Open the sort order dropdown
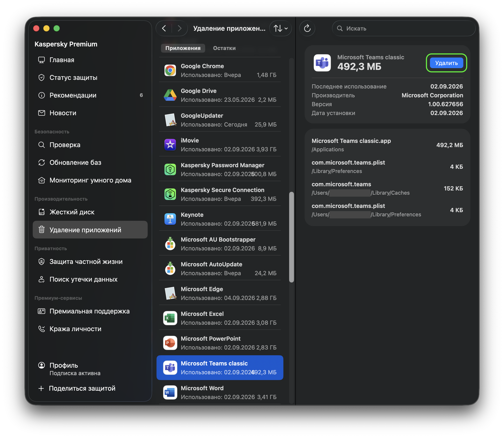The image size is (504, 438). pos(280,29)
